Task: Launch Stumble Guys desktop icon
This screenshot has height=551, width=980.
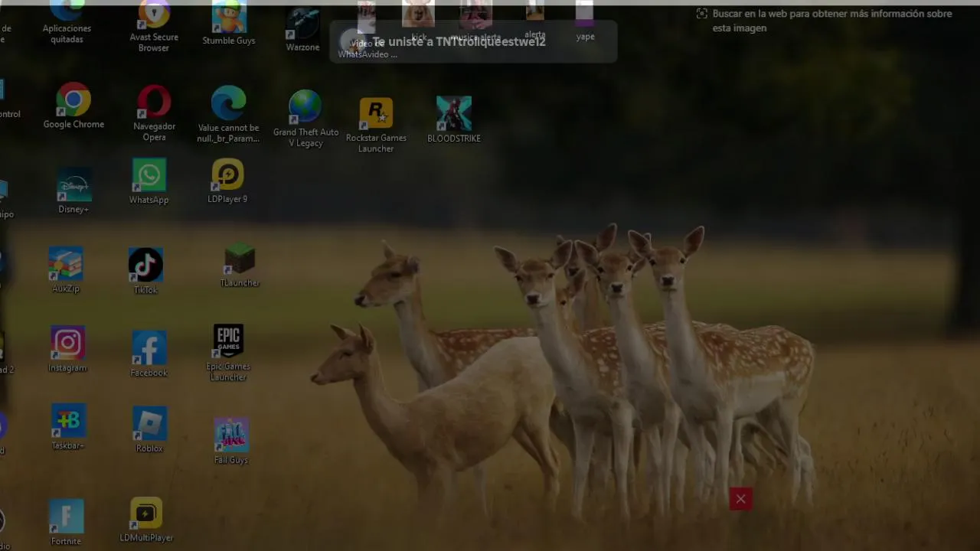Action: [x=229, y=24]
